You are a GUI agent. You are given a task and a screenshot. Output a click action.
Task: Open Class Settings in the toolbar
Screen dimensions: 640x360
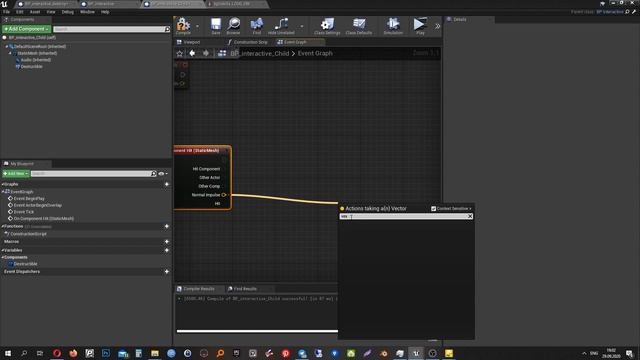point(327,26)
